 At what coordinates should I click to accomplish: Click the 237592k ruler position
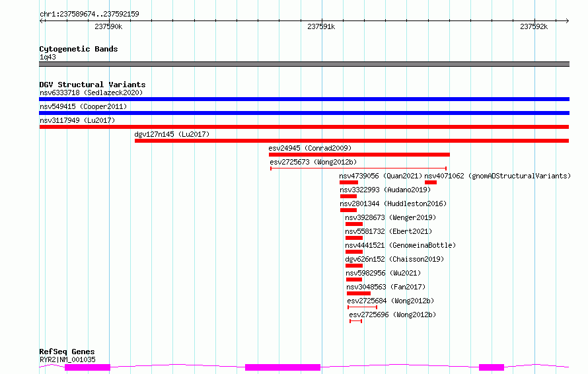click(534, 26)
